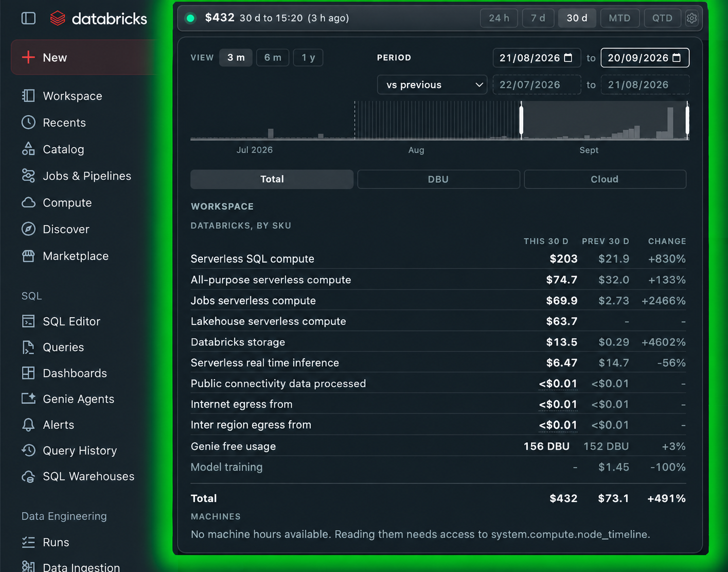Open Jobs & Pipelines icon
728x572 pixels.
point(28,176)
